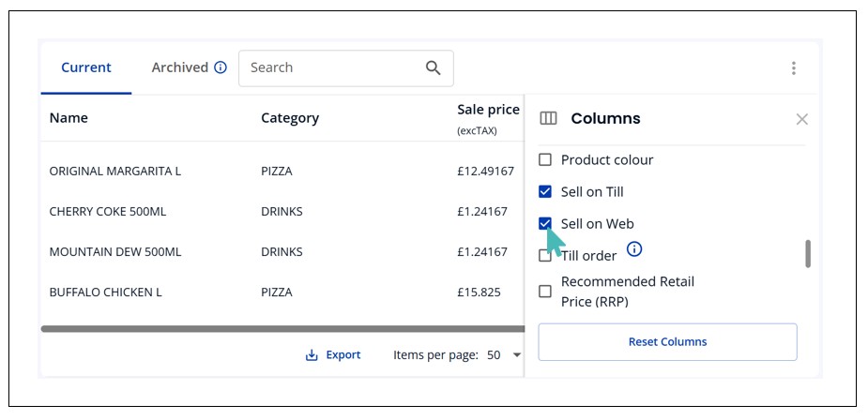Viewport: 868px width, 420px height.
Task: Click the Archived info icon
Action: click(221, 67)
